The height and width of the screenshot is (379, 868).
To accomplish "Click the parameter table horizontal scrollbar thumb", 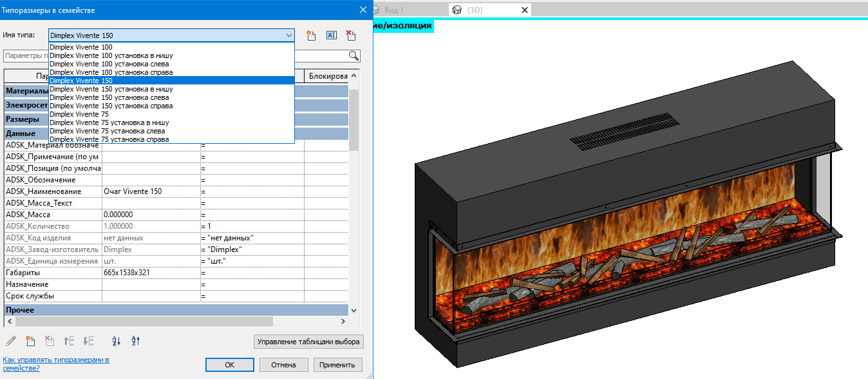I will [x=144, y=321].
